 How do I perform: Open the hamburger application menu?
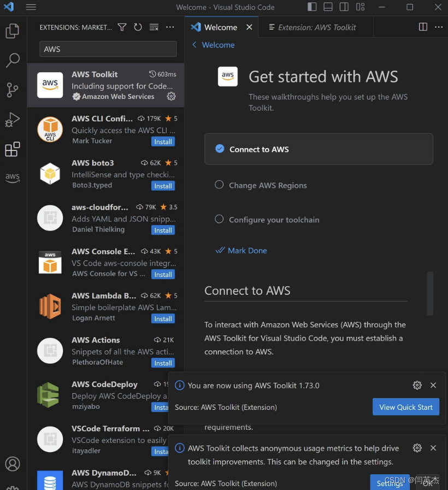31,7
